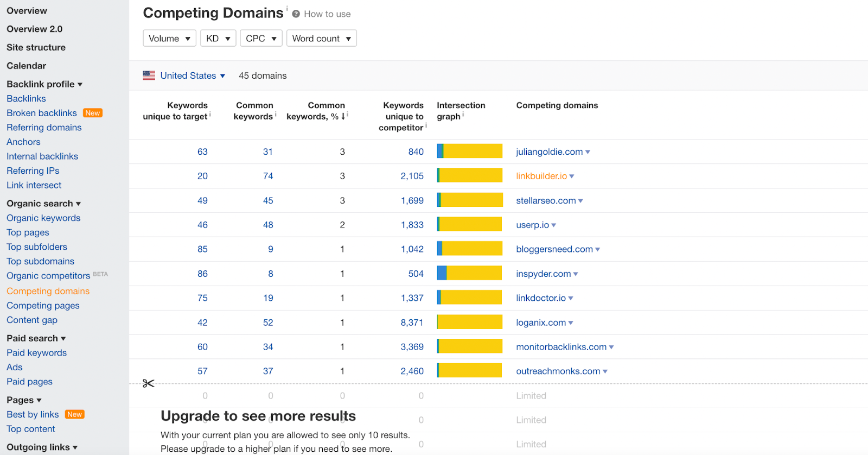This screenshot has width=868, height=455.
Task: Open the KD filter dropdown
Action: click(218, 38)
